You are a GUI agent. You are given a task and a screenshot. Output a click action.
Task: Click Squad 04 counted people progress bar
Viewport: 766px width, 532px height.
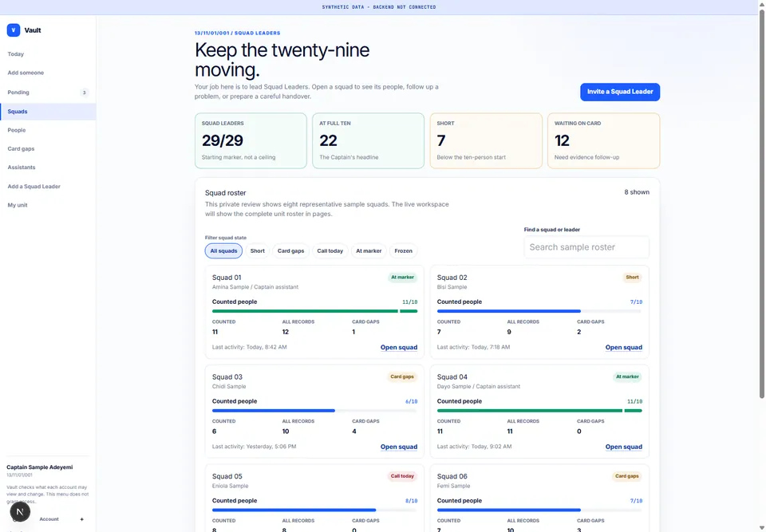(x=539, y=410)
